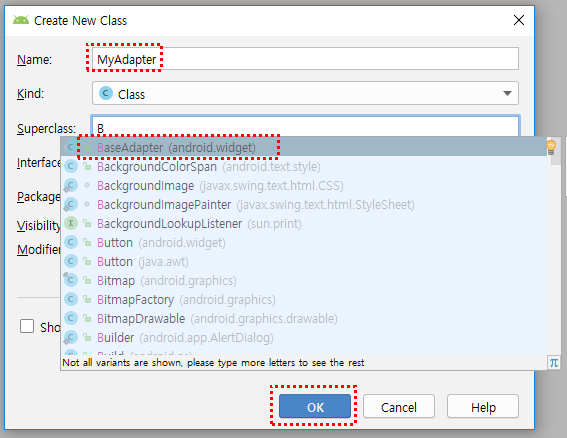Select Button (java.awt) entry
Viewport: 567px width, 438px height.
tap(304, 261)
